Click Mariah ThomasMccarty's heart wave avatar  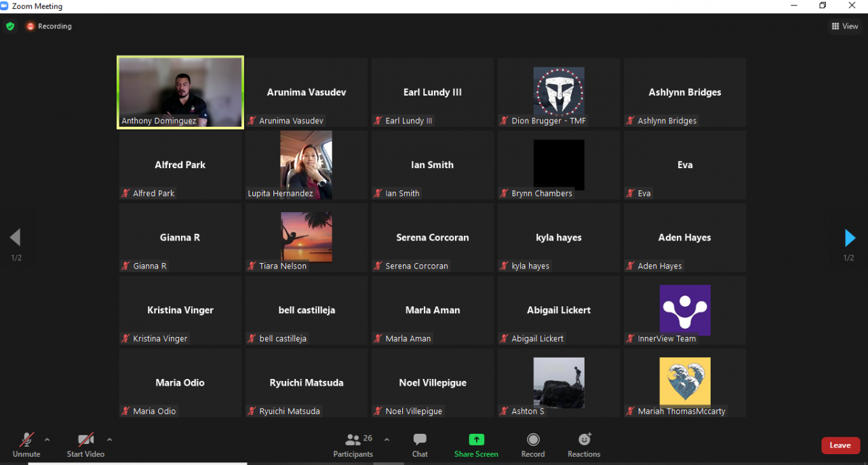(685, 382)
